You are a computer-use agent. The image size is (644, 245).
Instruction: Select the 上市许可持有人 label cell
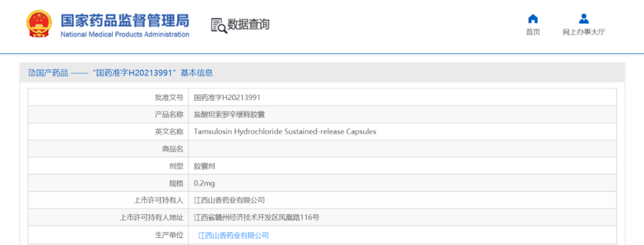(108, 200)
